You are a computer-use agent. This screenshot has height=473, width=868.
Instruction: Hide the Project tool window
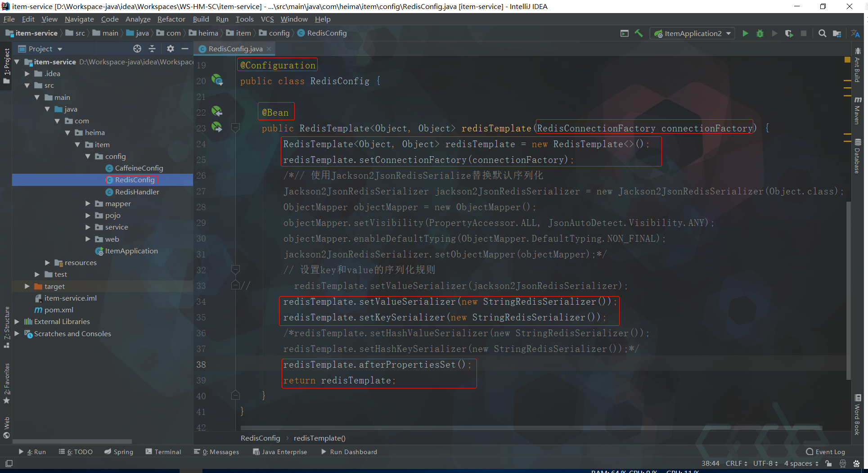click(185, 49)
